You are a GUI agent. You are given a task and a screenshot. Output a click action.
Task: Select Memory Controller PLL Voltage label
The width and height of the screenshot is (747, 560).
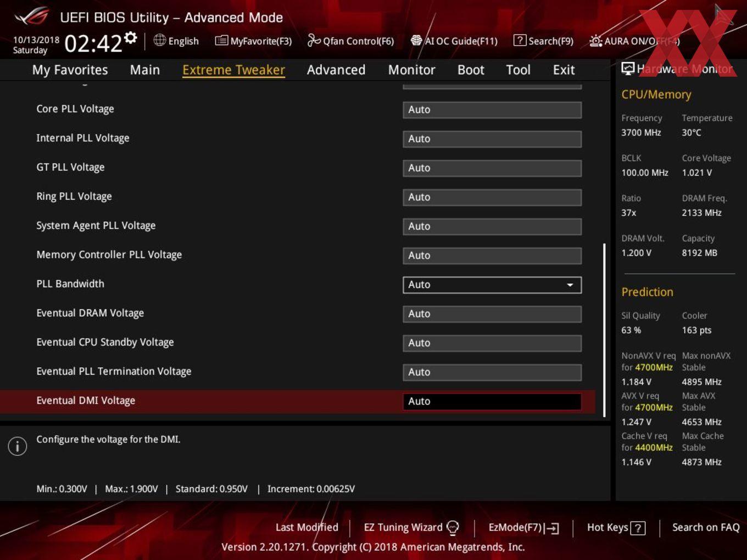pyautogui.click(x=109, y=254)
